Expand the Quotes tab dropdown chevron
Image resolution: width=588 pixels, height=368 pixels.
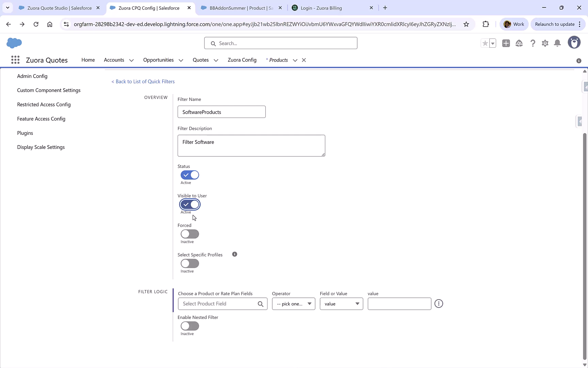[216, 60]
